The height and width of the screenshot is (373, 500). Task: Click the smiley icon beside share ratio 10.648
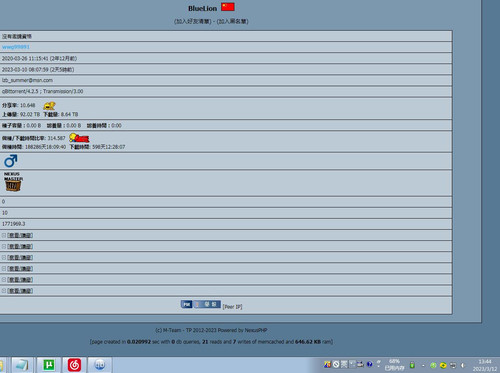tap(49, 106)
